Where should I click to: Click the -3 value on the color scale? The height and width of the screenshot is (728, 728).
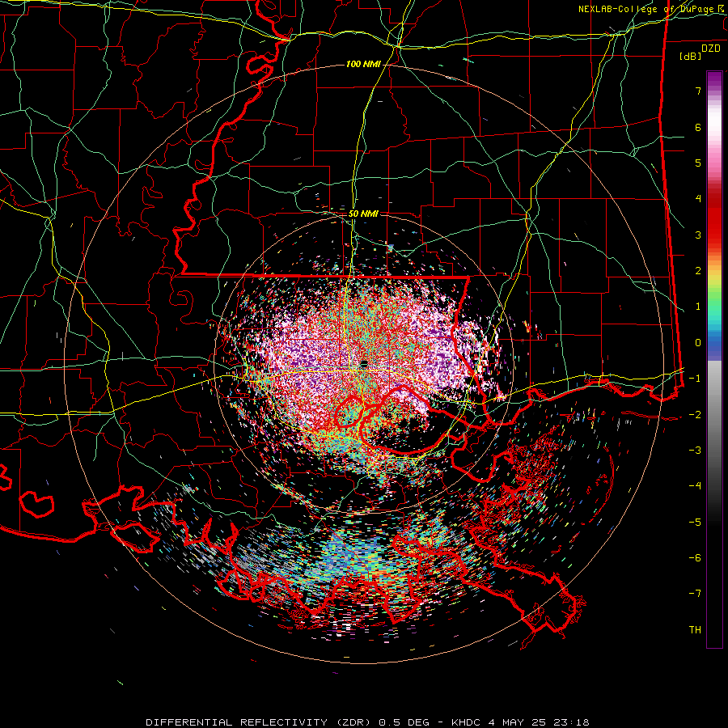click(695, 451)
